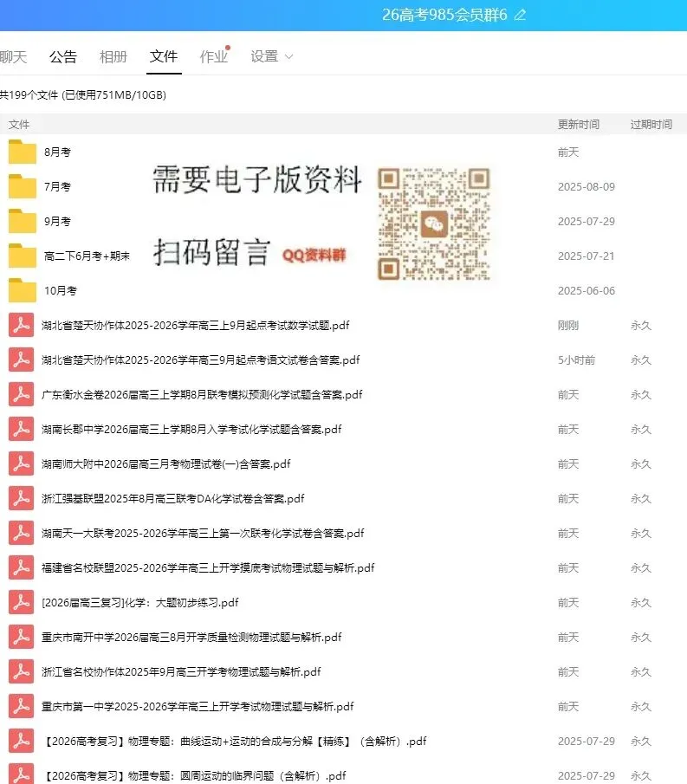The width and height of the screenshot is (687, 784).
Task: Open the 7月考 folder icon
Action: tap(23, 186)
